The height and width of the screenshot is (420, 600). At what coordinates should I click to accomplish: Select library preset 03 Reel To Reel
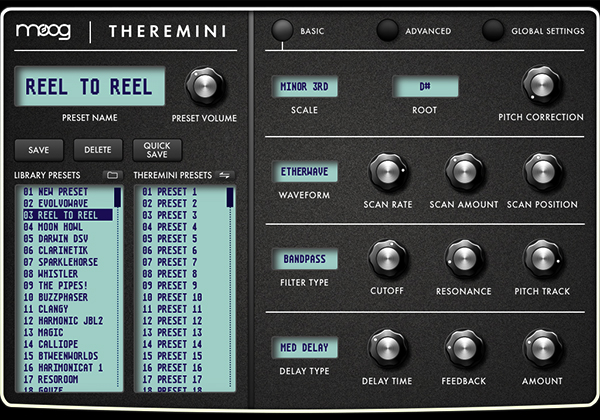click(x=68, y=215)
